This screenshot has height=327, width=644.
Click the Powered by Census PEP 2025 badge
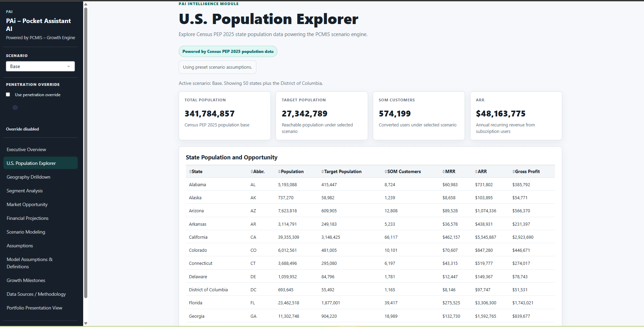click(x=228, y=52)
